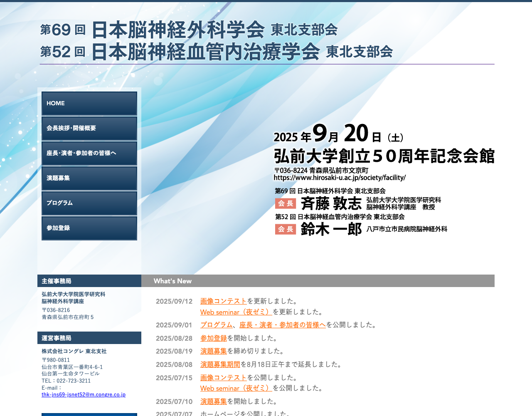Viewport: 532px width, 416px height.
Task: Open the HOME menu item
Action: [89, 104]
